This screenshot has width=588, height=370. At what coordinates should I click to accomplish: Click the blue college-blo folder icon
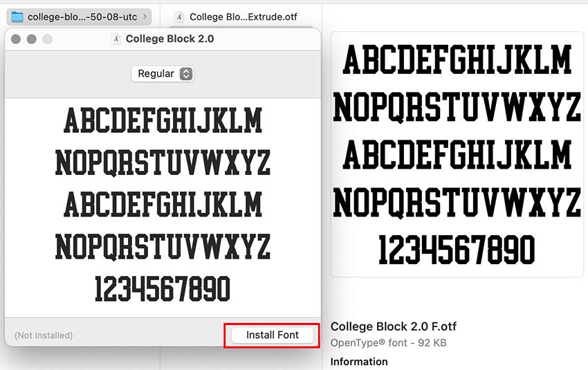point(17,17)
